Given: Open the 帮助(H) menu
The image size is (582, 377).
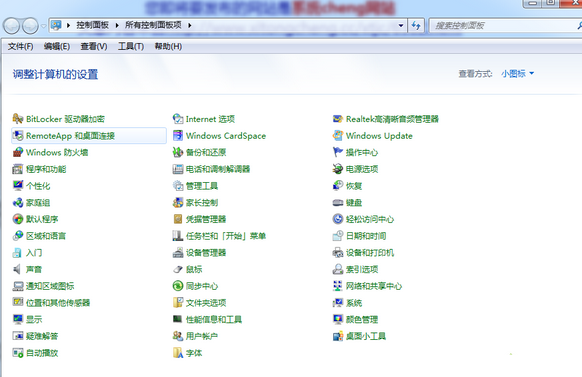Looking at the screenshot, I should point(168,46).
